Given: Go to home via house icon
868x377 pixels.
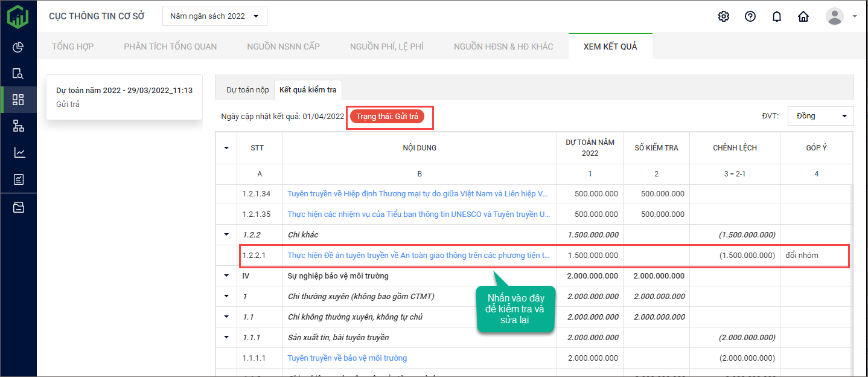Looking at the screenshot, I should click(803, 16).
